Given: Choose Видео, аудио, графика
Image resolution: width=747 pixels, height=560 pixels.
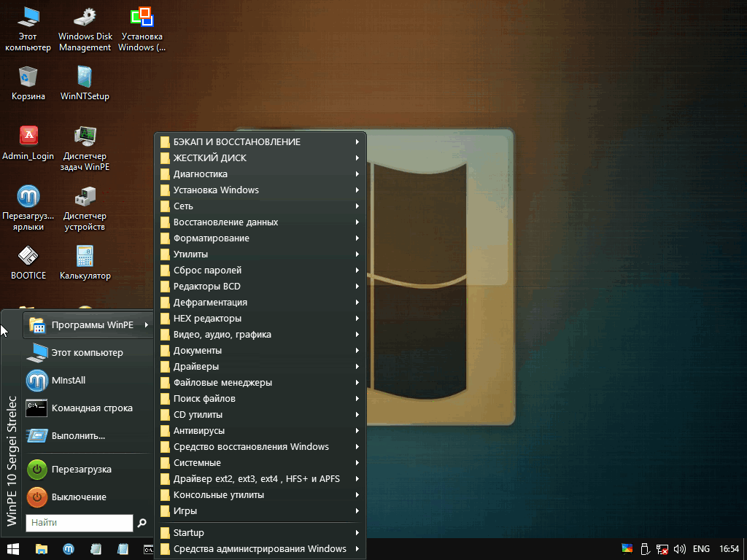Looking at the screenshot, I should tap(260, 335).
